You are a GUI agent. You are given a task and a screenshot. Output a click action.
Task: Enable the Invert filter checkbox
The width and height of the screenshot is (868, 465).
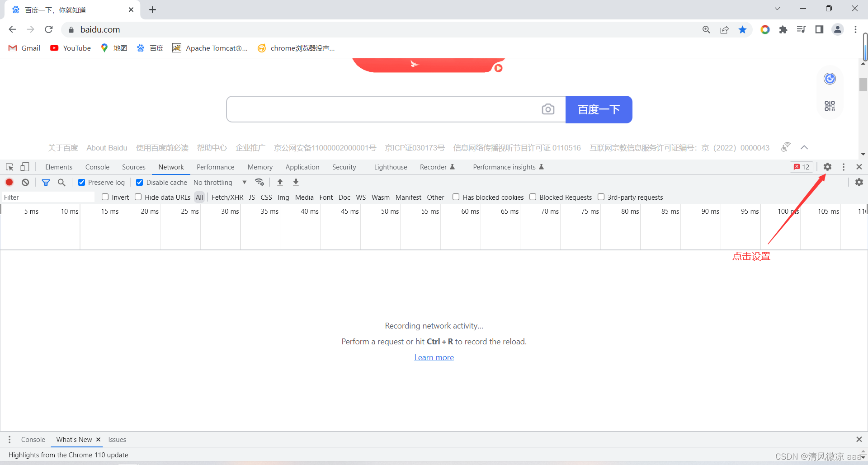coord(105,197)
